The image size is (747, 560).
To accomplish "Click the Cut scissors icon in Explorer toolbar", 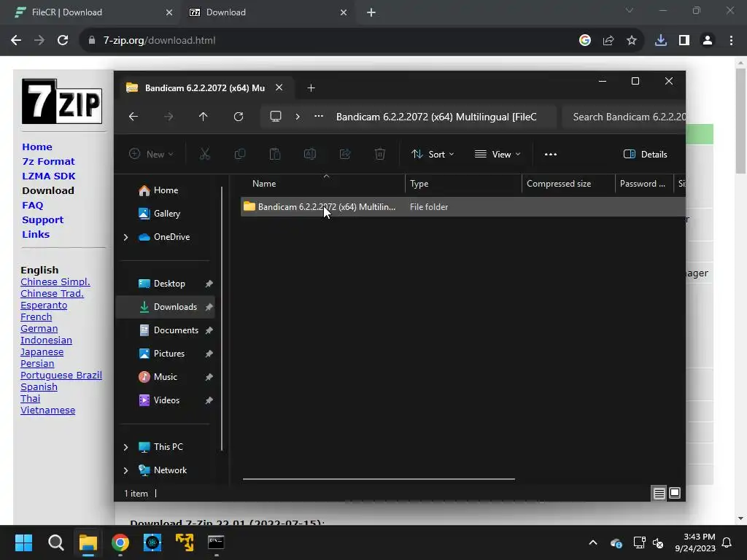I will point(205,154).
